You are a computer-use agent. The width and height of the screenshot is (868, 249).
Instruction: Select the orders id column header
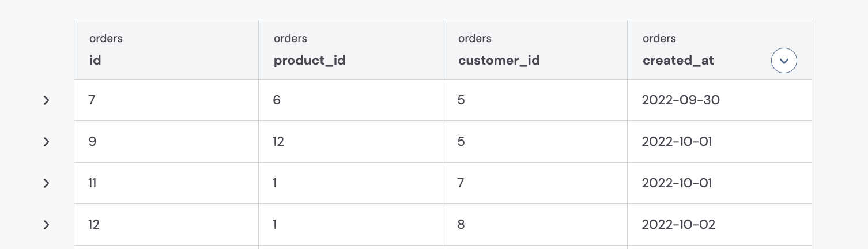pos(166,50)
